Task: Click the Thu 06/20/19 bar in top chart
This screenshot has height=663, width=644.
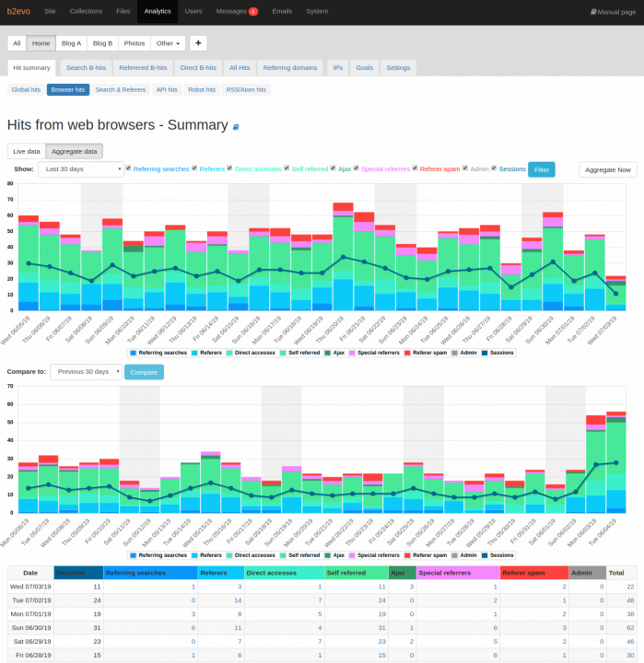Action: click(x=343, y=257)
